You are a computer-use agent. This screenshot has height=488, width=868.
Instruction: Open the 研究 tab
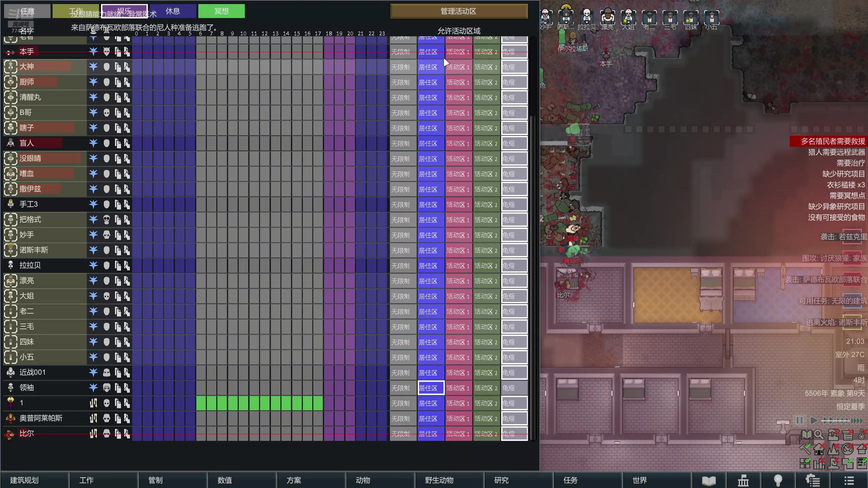coord(519,480)
